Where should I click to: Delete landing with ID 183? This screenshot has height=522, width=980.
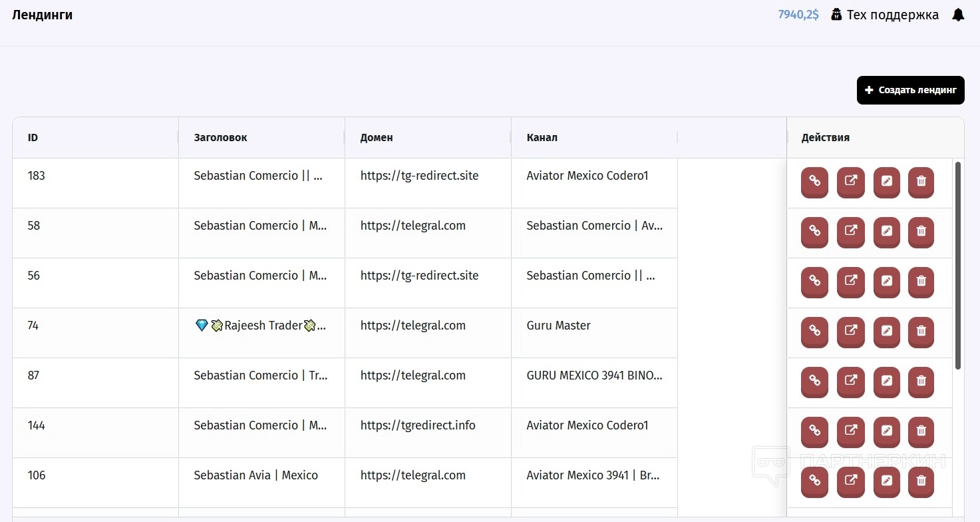pyautogui.click(x=921, y=181)
